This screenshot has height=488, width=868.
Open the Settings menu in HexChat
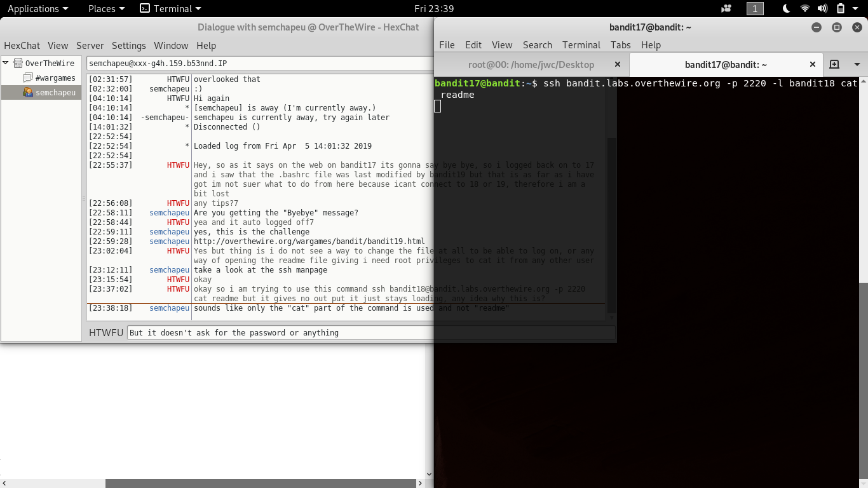click(x=129, y=46)
